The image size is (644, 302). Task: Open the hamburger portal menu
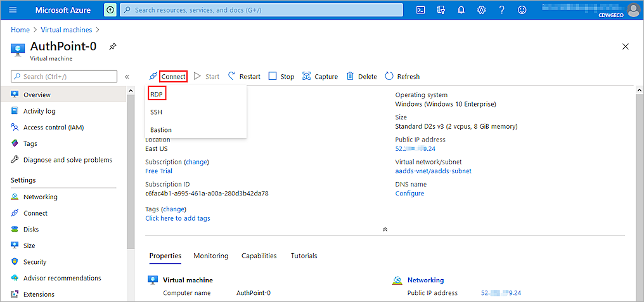click(x=13, y=10)
